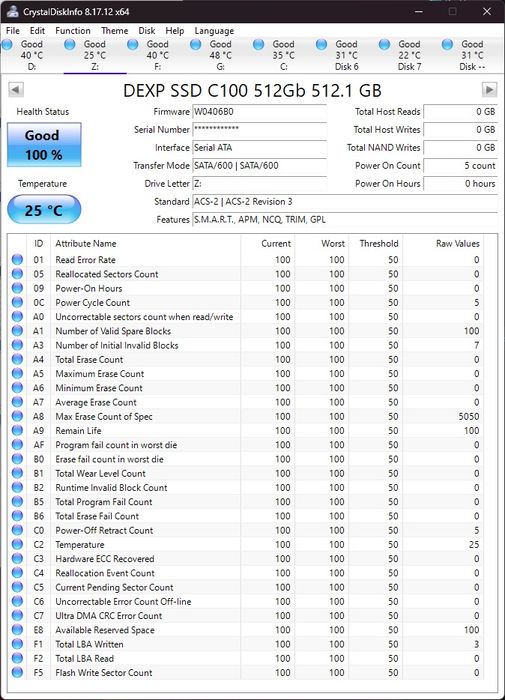Image resolution: width=505 pixels, height=700 pixels.
Task: Click the Interface field Serial ATA
Action: coord(259,148)
